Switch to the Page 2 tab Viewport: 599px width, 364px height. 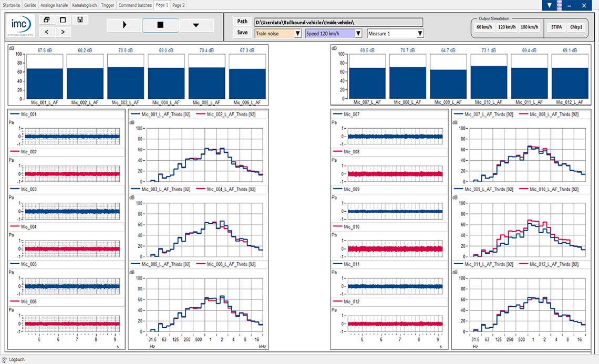(x=179, y=5)
